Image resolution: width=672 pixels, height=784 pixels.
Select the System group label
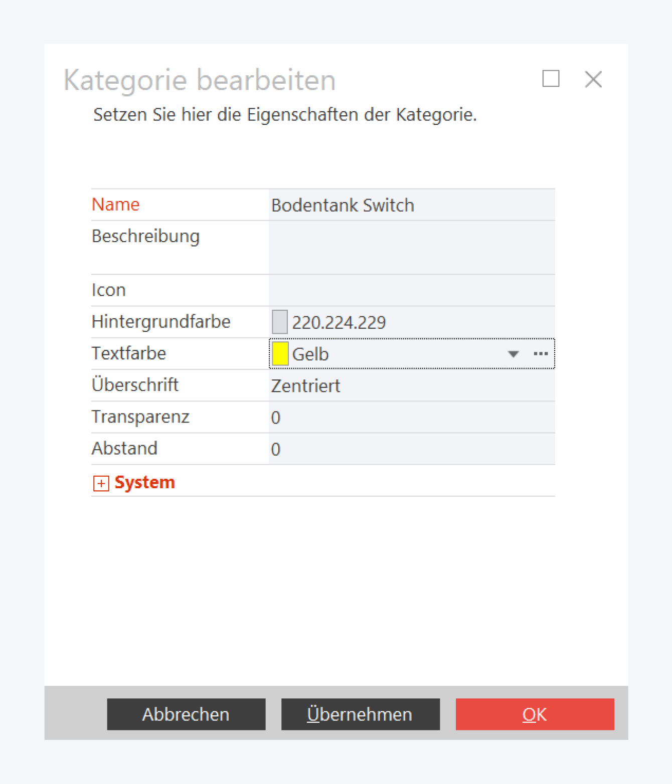click(x=145, y=482)
